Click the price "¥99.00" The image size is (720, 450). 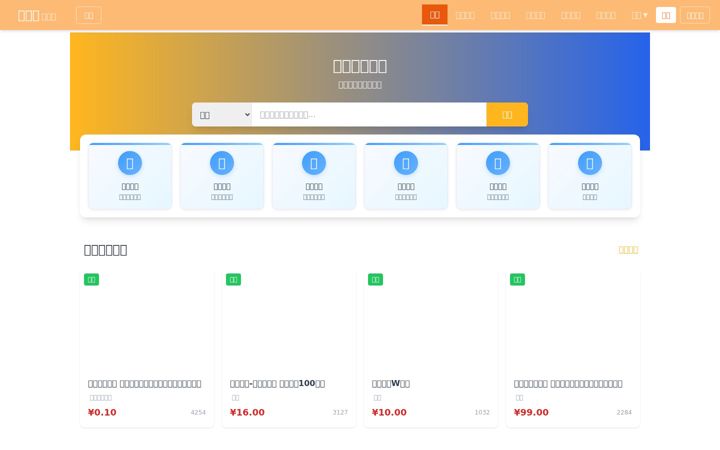pos(531,412)
